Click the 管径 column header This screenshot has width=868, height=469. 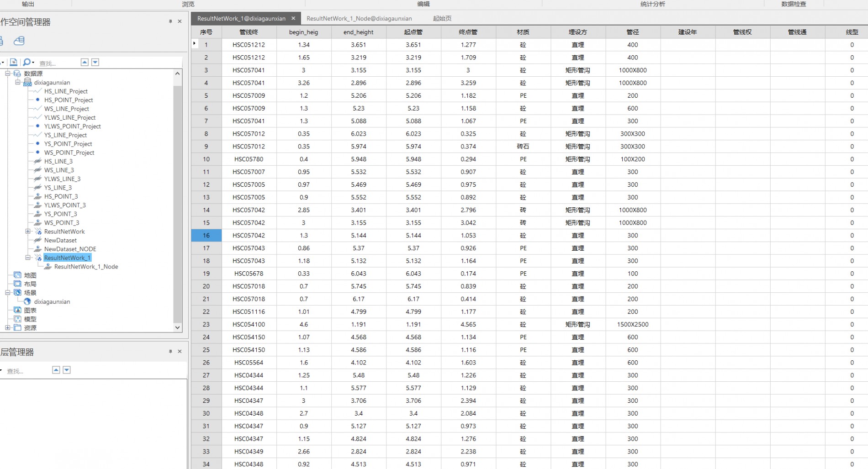[x=633, y=32]
